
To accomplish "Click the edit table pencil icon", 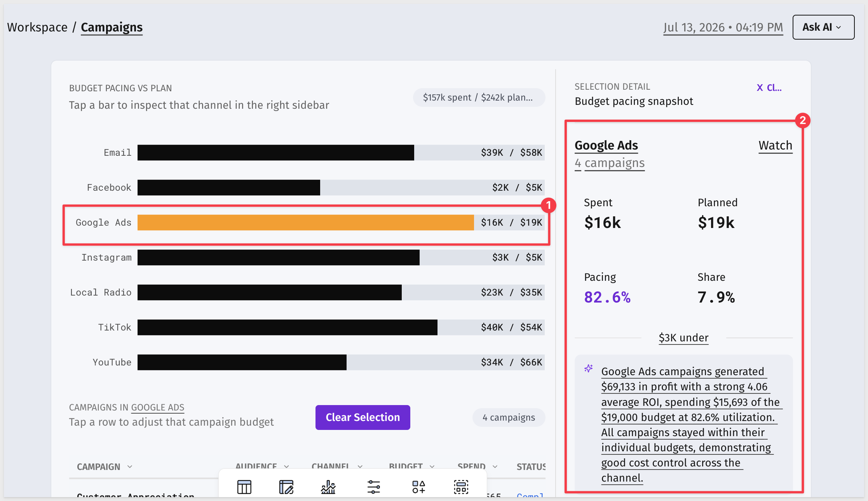I will click(286, 487).
